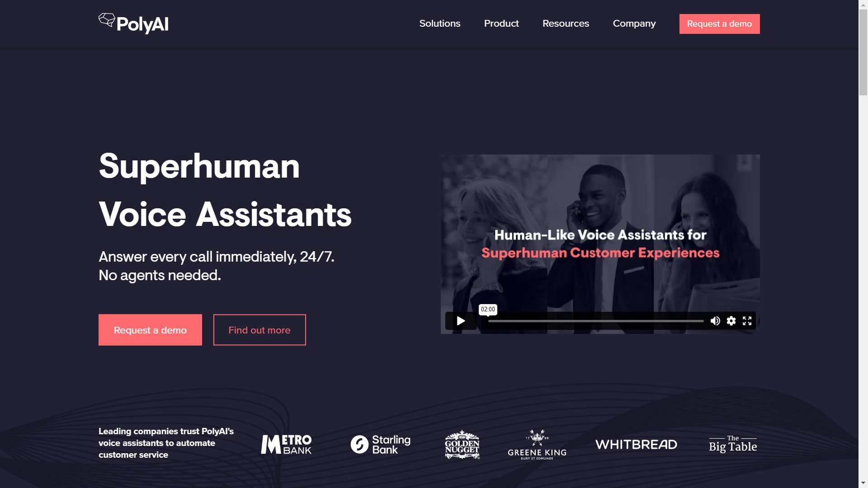Click the Request a demo button

719,24
